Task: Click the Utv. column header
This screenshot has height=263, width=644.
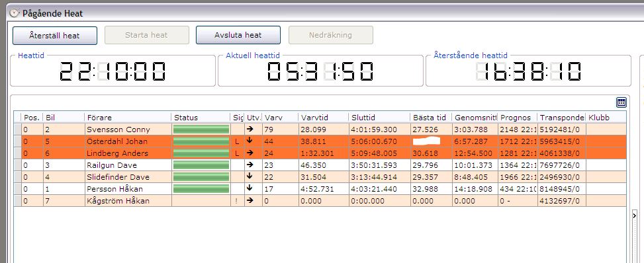Action: [x=253, y=118]
